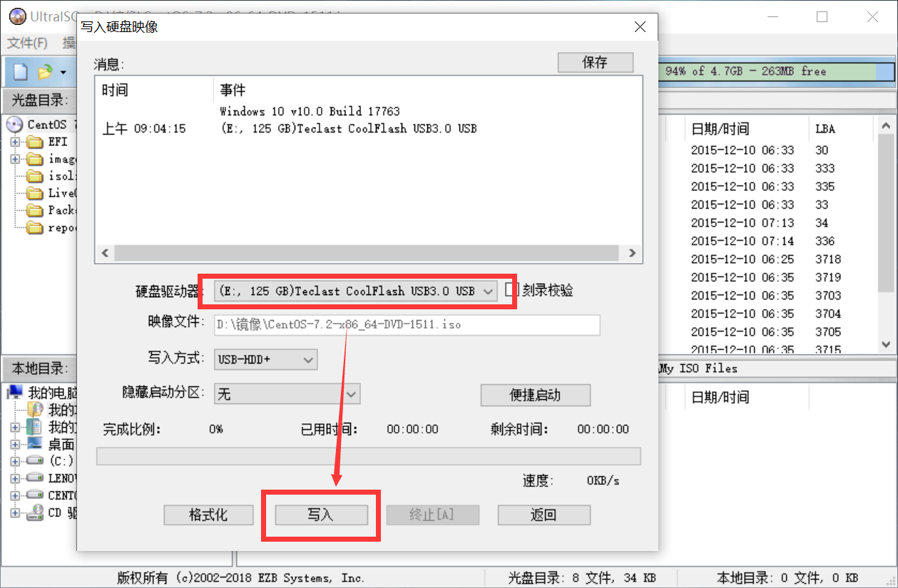Click the message list scroll-left arrow
Image resolution: width=898 pixels, height=588 pixels.
tap(104, 253)
